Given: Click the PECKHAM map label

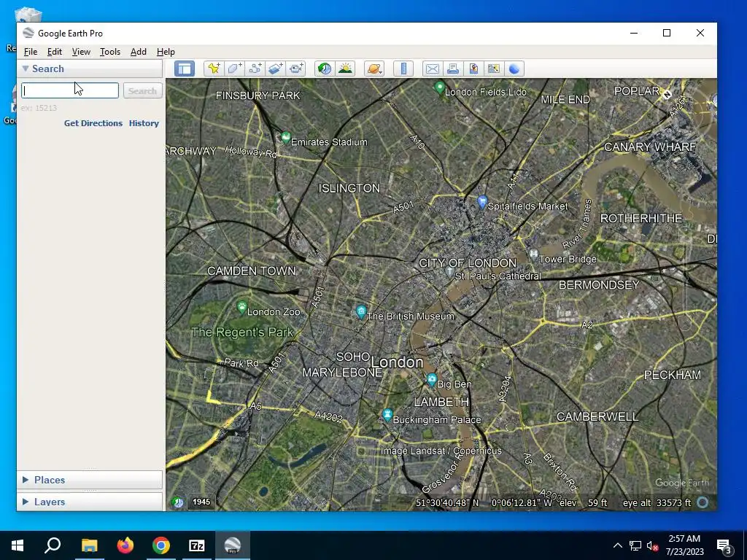Looking at the screenshot, I should 672,376.
